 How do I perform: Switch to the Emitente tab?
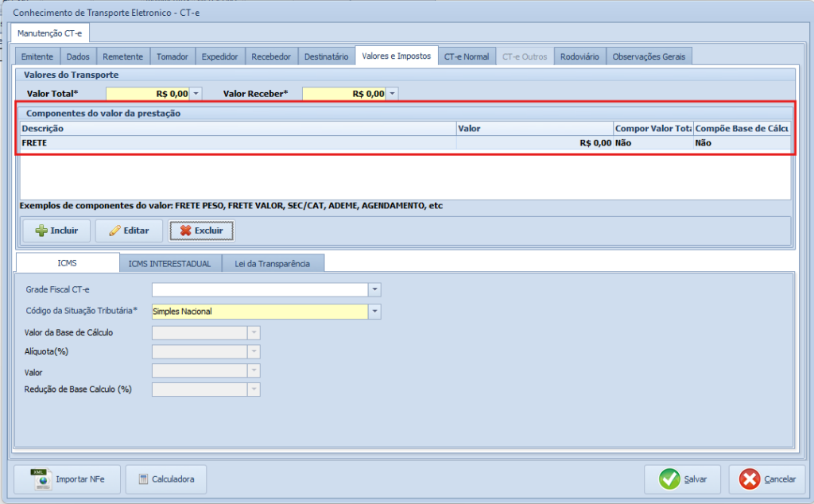click(x=37, y=56)
